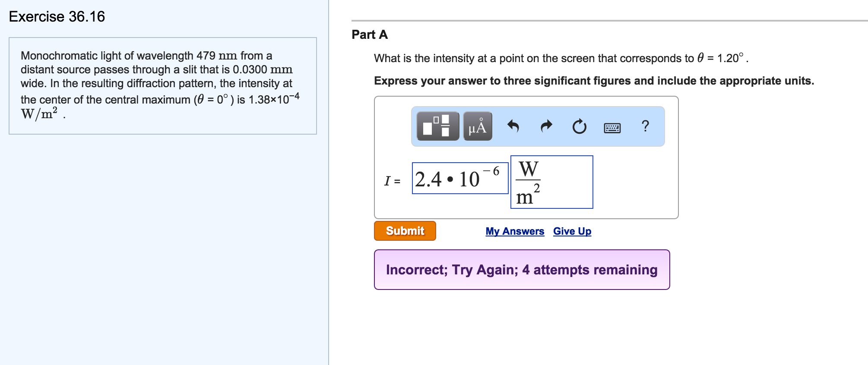Open the My Answers link
Image resolution: width=868 pixels, height=365 pixels.
[x=515, y=231]
